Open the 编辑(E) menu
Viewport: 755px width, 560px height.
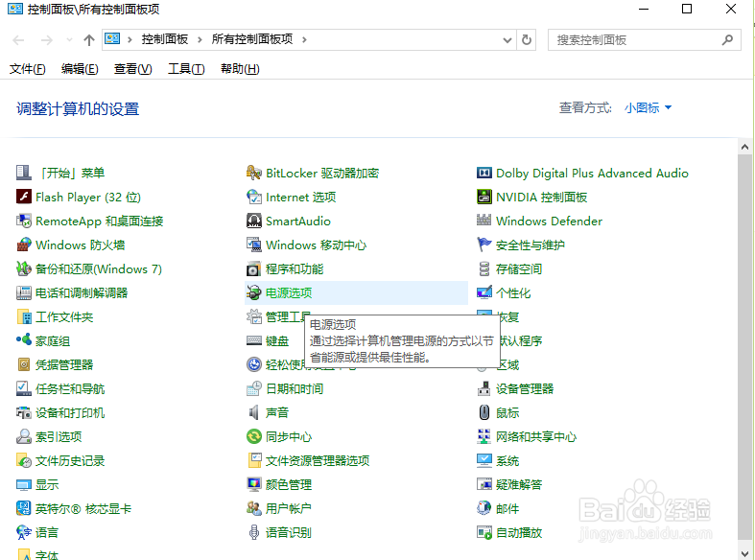(80, 69)
